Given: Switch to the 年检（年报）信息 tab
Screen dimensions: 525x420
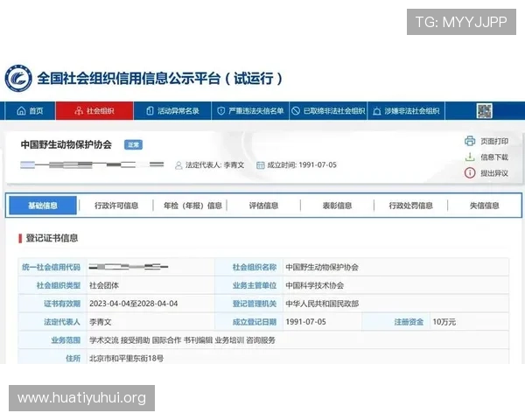Looking at the screenshot, I should coord(192,206).
